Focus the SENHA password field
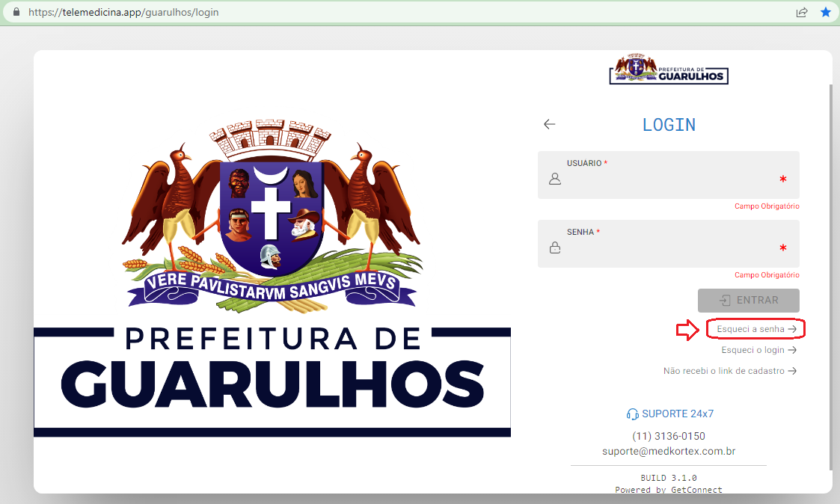This screenshot has width=840, height=504. (x=669, y=244)
